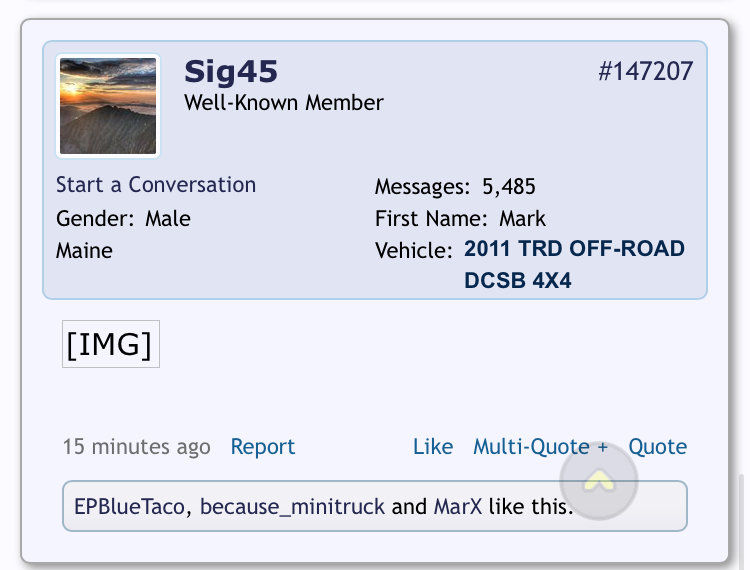Screen dimensions: 750x570
Task: Open MarX's profile link
Action: coord(458,506)
